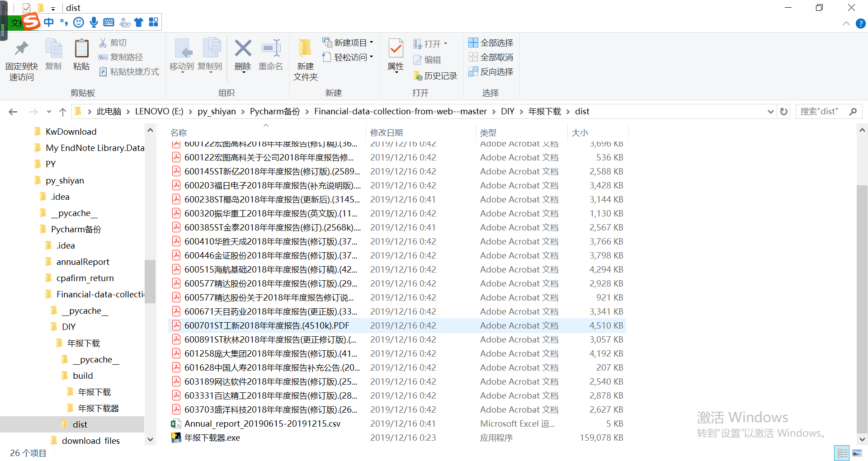This screenshot has height=461, width=868.
Task: Open the Sogou emoji smiley icon
Action: tap(79, 22)
